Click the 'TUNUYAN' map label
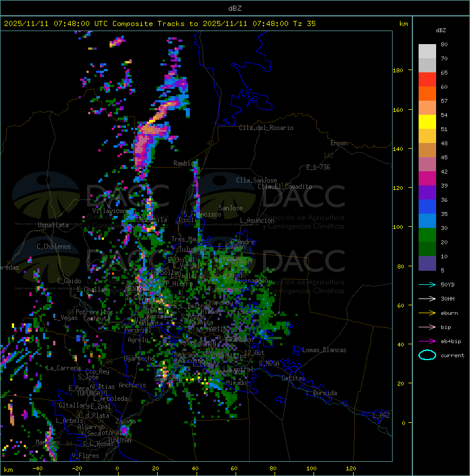Image resolution: width=470 pixels, height=476 pixels. tap(120, 440)
